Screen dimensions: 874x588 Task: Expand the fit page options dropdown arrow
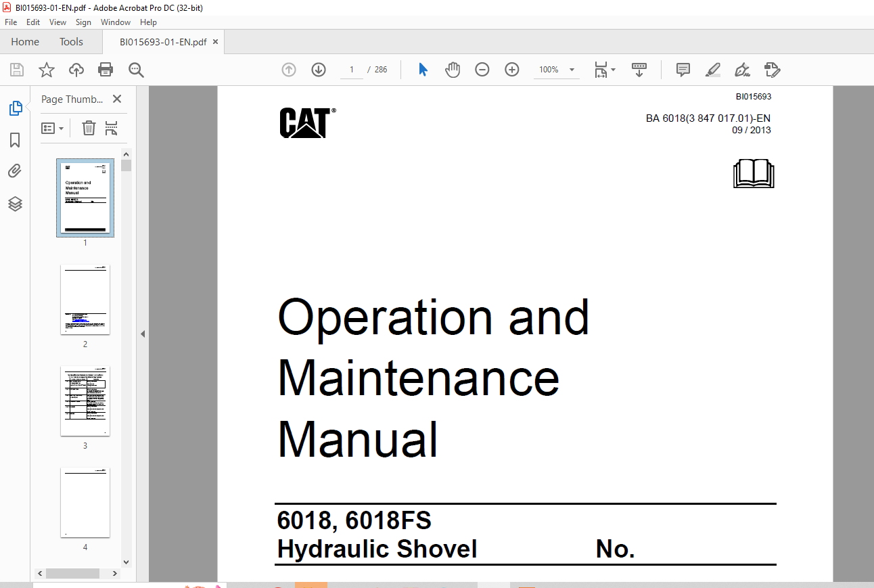(614, 70)
